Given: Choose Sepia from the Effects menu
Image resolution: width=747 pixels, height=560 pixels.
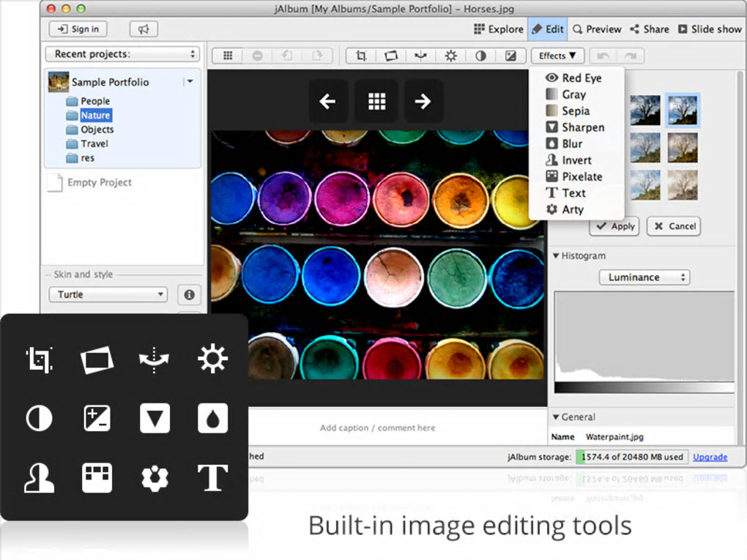Looking at the screenshot, I should point(575,111).
